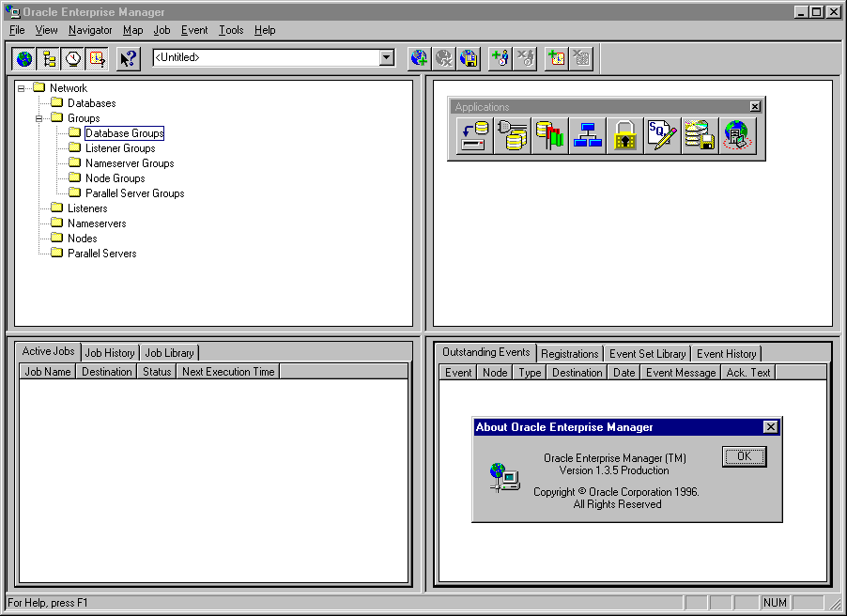The width and height of the screenshot is (847, 616).
Task: Close the About Oracle Enterprise Manager dialog
Action: pos(771,427)
